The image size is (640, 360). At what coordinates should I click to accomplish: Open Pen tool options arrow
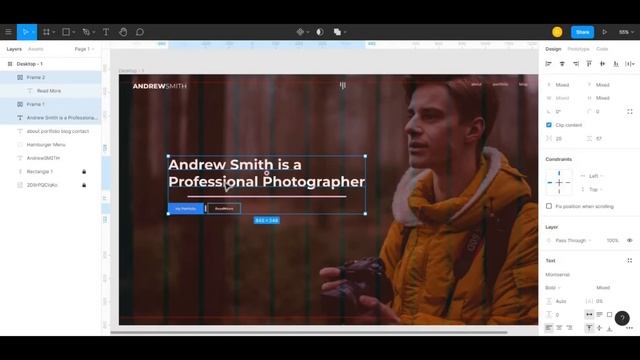pos(93,32)
